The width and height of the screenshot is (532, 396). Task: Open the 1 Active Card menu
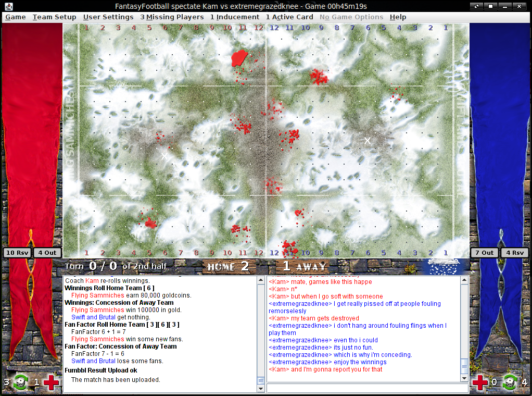click(289, 17)
